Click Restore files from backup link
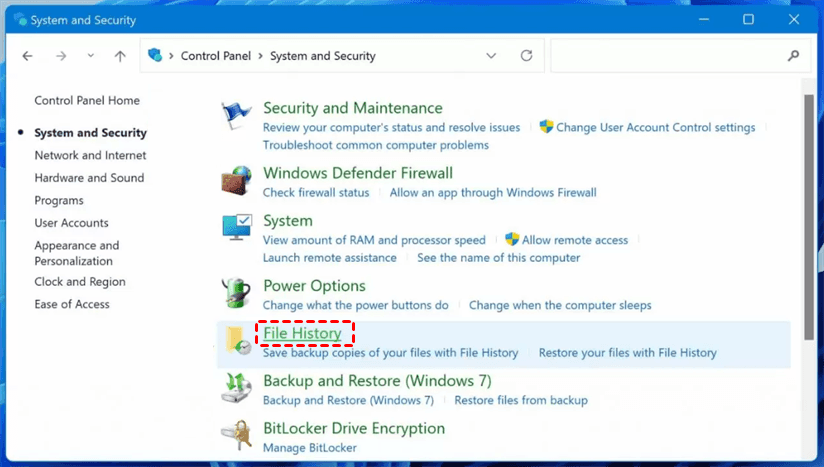The width and height of the screenshot is (824, 467). coord(521,401)
